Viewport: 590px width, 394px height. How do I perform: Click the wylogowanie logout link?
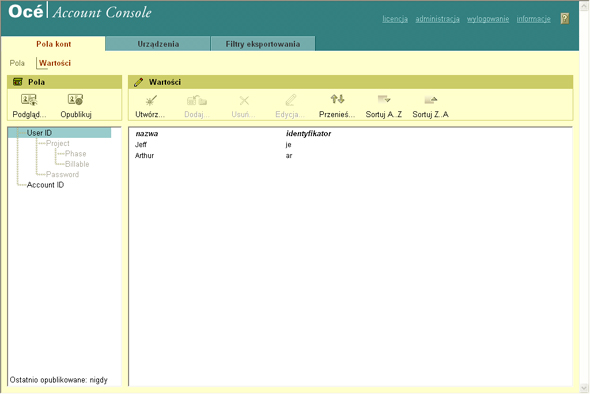point(488,19)
